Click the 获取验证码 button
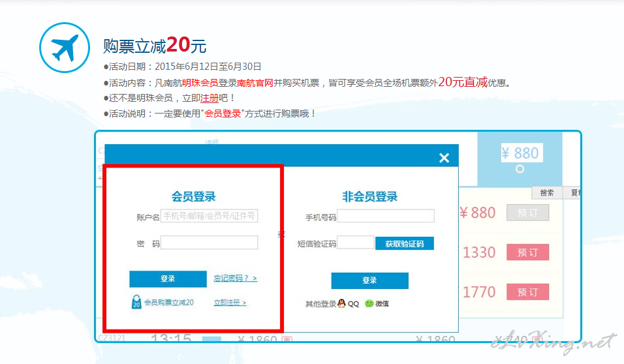 coord(404,243)
